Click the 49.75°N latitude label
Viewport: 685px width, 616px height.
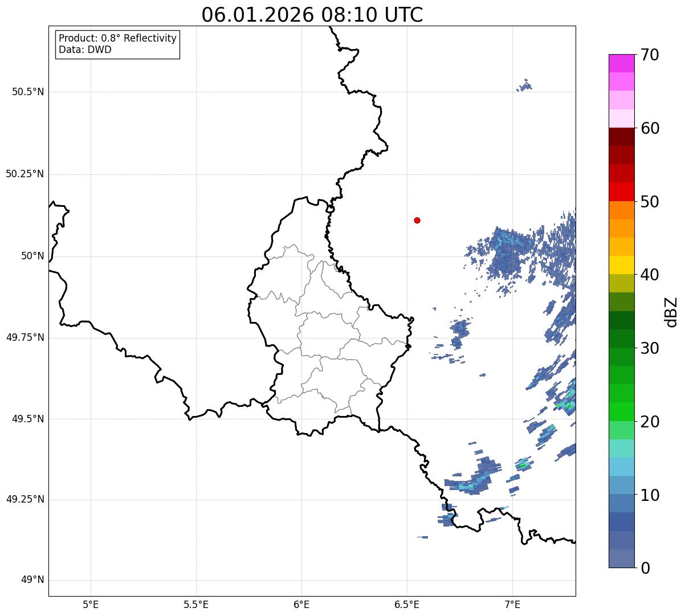[25, 337]
